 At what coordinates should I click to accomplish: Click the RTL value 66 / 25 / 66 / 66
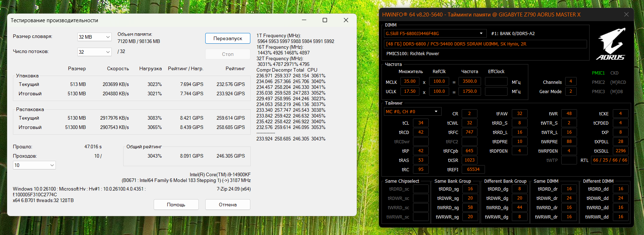(610, 160)
